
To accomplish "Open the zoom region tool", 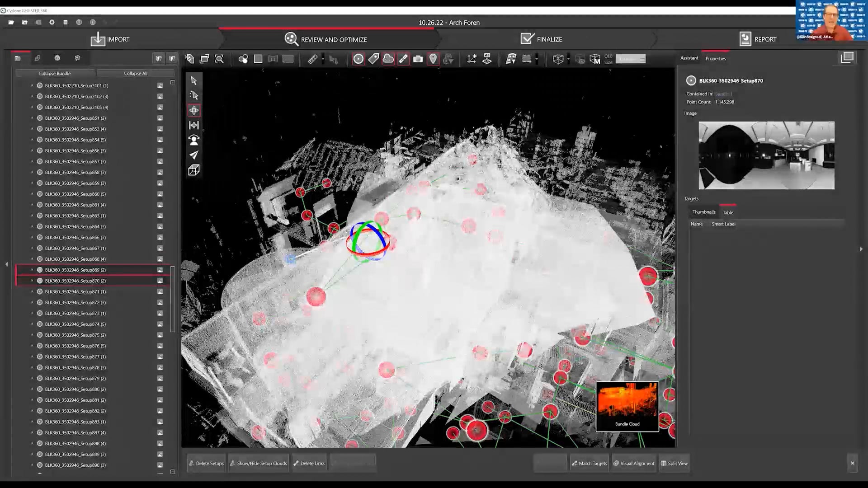I will [x=219, y=59].
